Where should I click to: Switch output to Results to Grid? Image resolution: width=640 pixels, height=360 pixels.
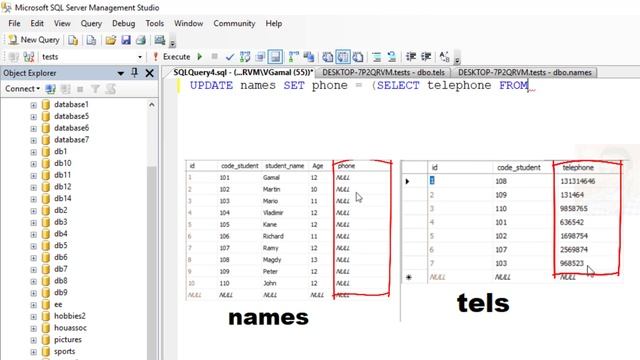click(343, 57)
